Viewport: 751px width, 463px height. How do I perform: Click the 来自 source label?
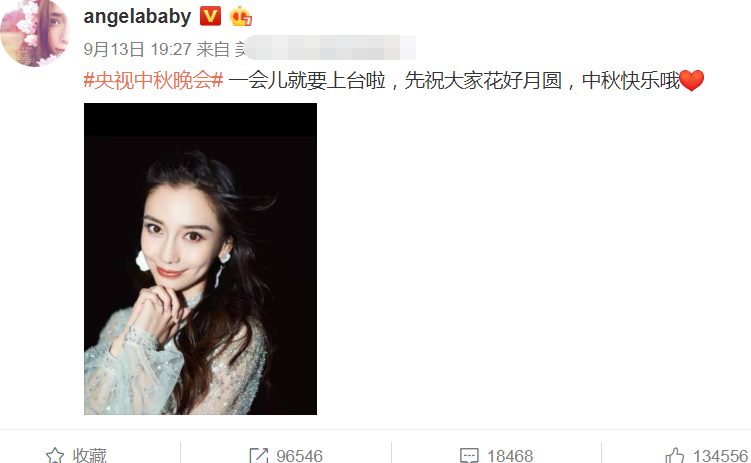[213, 49]
